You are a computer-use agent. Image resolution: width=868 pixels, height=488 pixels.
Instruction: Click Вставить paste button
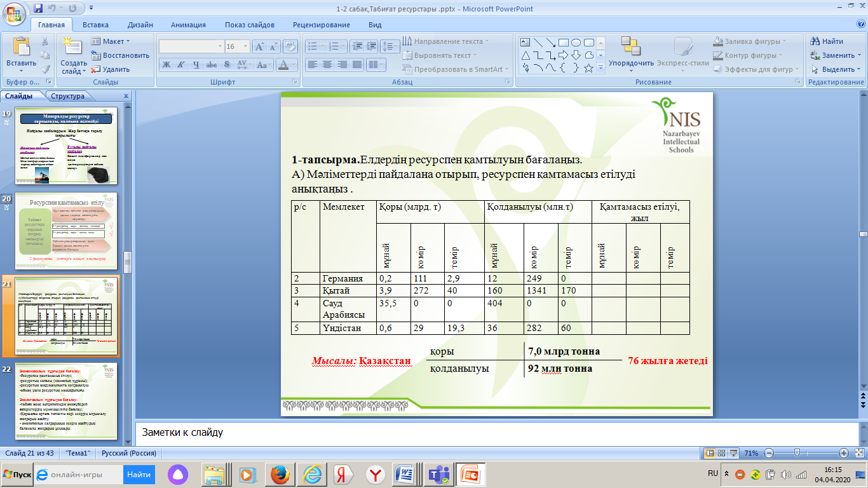click(21, 53)
